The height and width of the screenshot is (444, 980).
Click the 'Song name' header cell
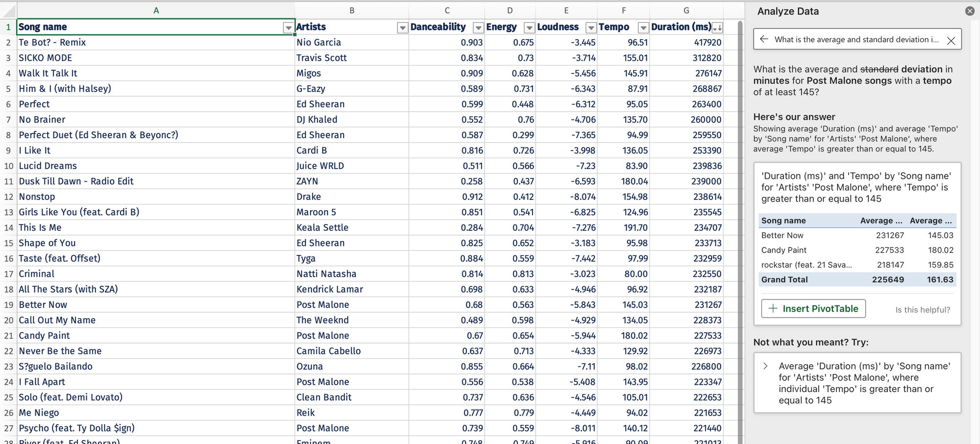(x=156, y=27)
